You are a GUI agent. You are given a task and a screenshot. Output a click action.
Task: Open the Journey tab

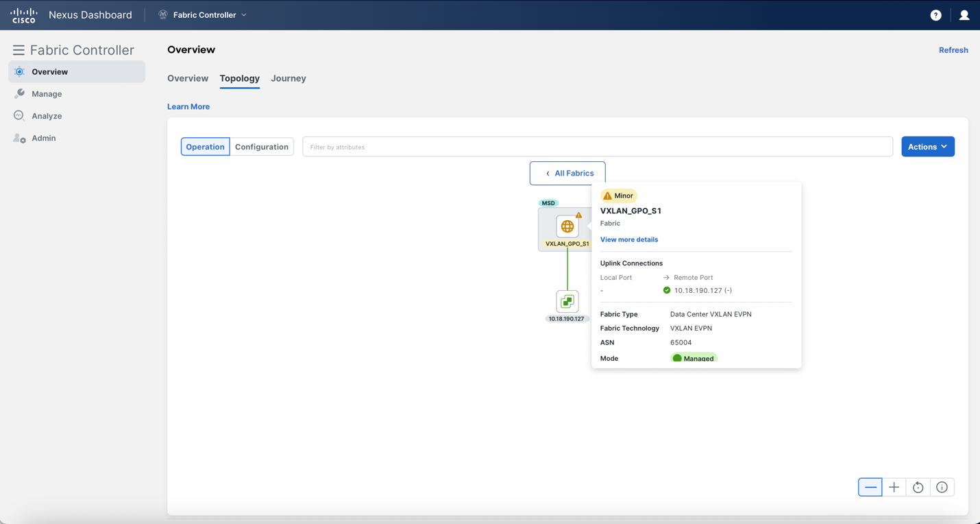289,78
